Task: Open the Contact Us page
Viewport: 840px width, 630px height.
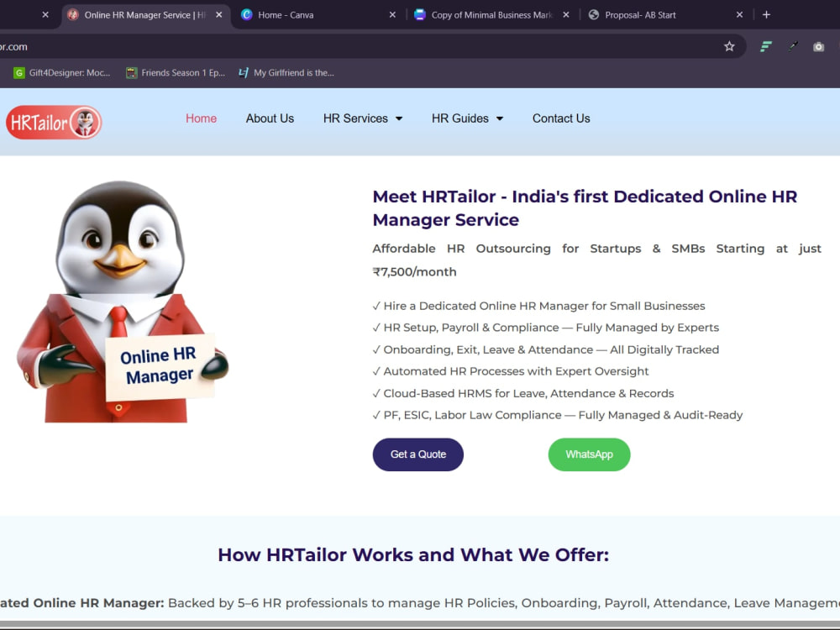Action: pos(561,118)
